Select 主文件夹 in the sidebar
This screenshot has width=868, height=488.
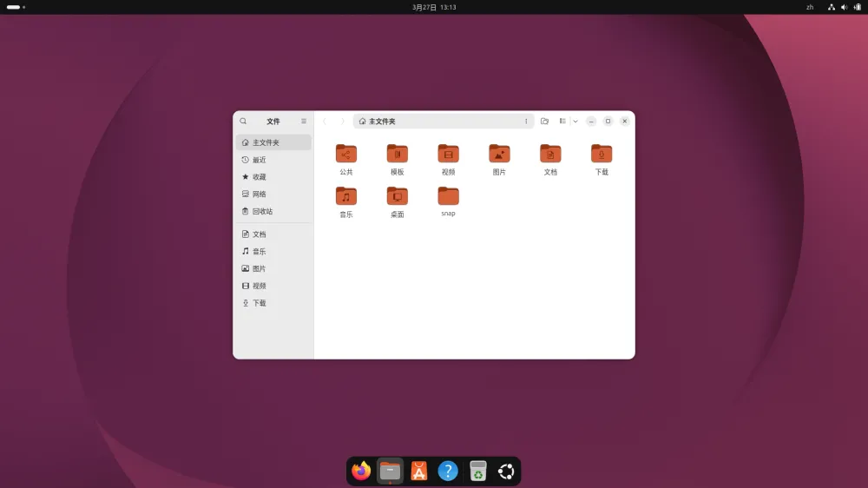coord(273,142)
